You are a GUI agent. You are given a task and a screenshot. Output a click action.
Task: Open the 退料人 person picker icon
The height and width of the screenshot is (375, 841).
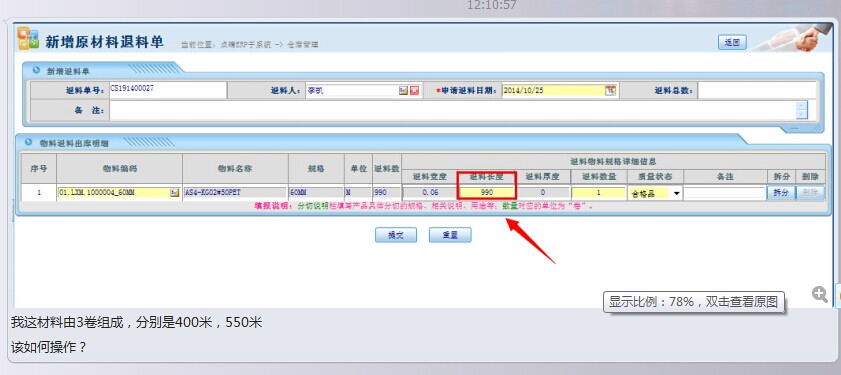403,91
